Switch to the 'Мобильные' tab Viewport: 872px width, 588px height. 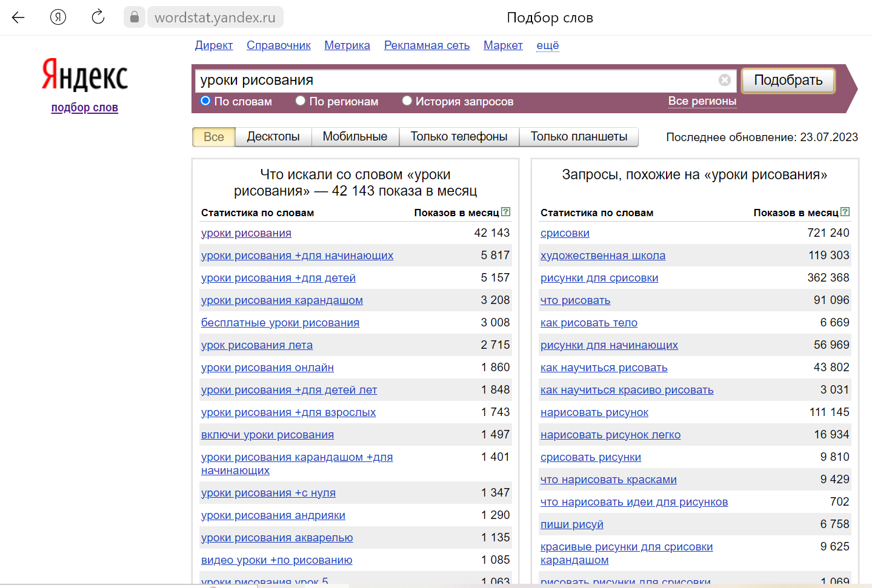355,137
